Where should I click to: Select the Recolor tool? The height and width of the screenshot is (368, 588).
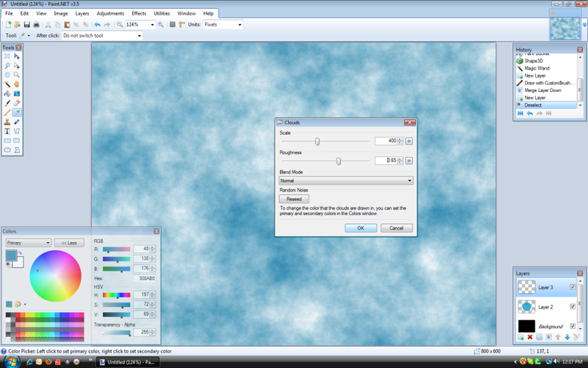pos(16,121)
